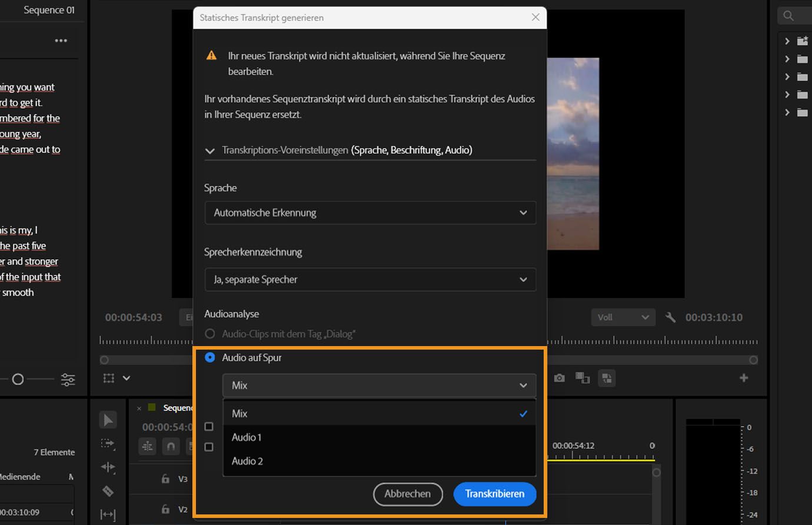Image resolution: width=812 pixels, height=525 pixels.
Task: Collapse the Transkriptions-Voreinstellungen section
Action: pyautogui.click(x=210, y=151)
